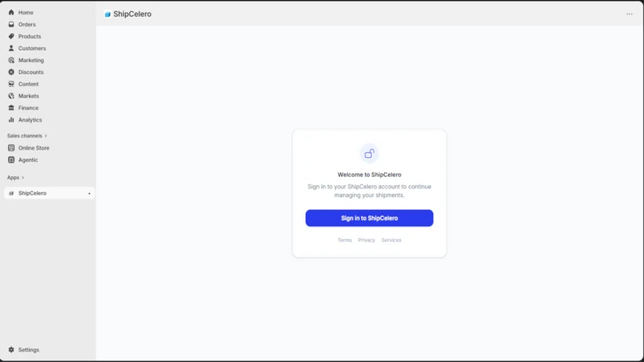This screenshot has height=362, width=644.
Task: Click the ShipCelero app icon in sidebar
Action: point(11,193)
